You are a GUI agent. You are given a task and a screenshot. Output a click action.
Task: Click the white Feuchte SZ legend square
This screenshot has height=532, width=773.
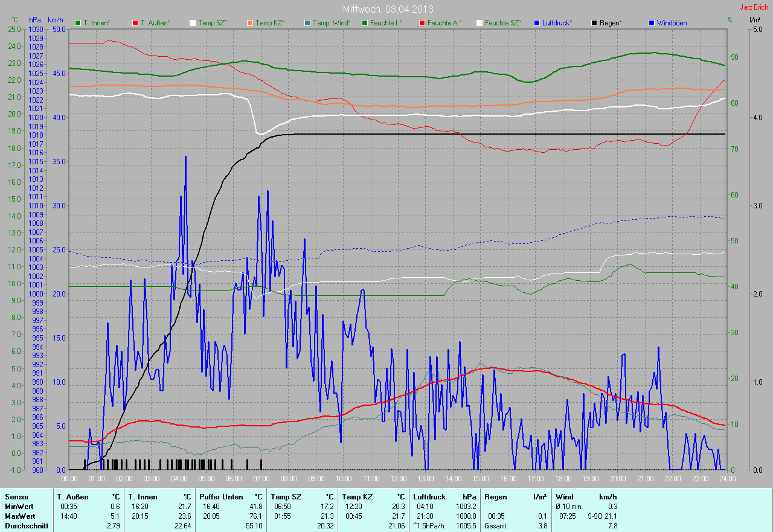click(x=480, y=23)
